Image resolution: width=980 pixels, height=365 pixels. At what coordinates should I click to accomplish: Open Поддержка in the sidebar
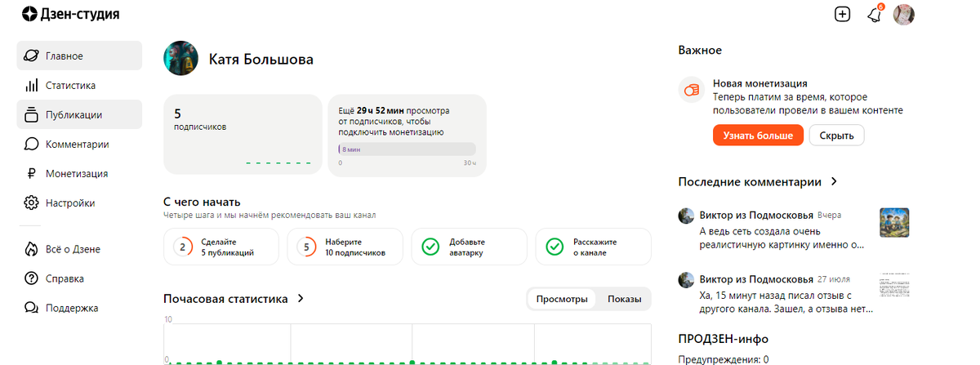coord(79,308)
